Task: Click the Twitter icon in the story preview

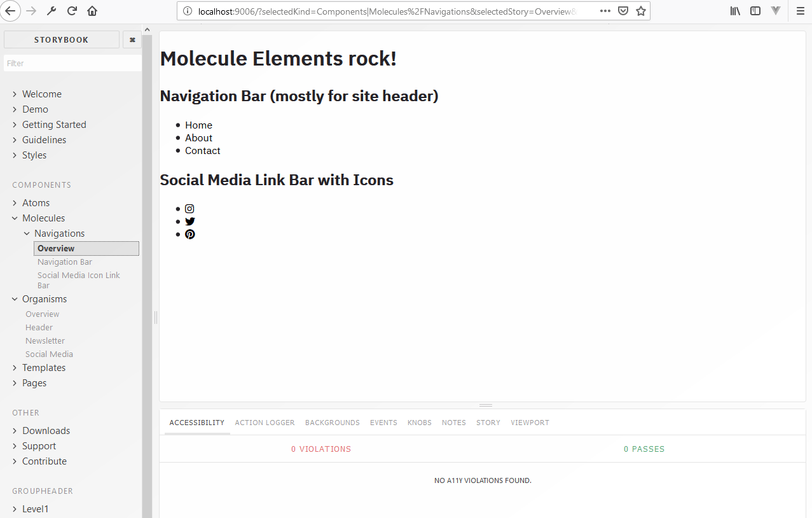Action: pyautogui.click(x=189, y=221)
